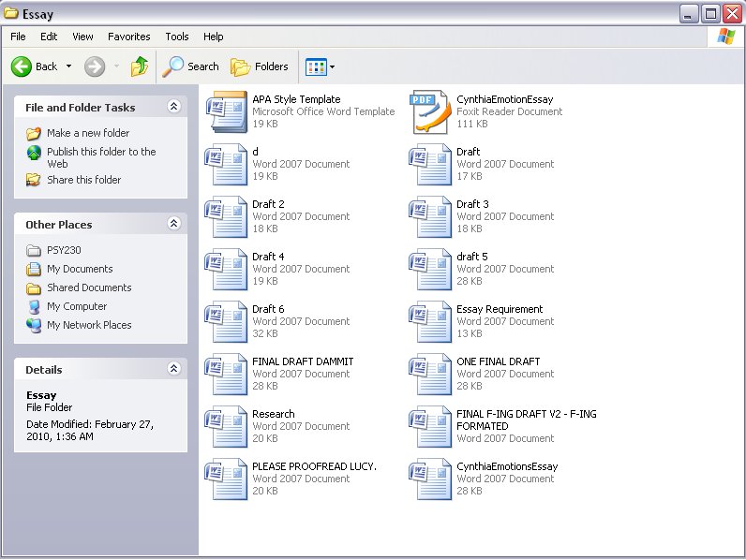Click the Up folder toolbar icon

pos(140,66)
